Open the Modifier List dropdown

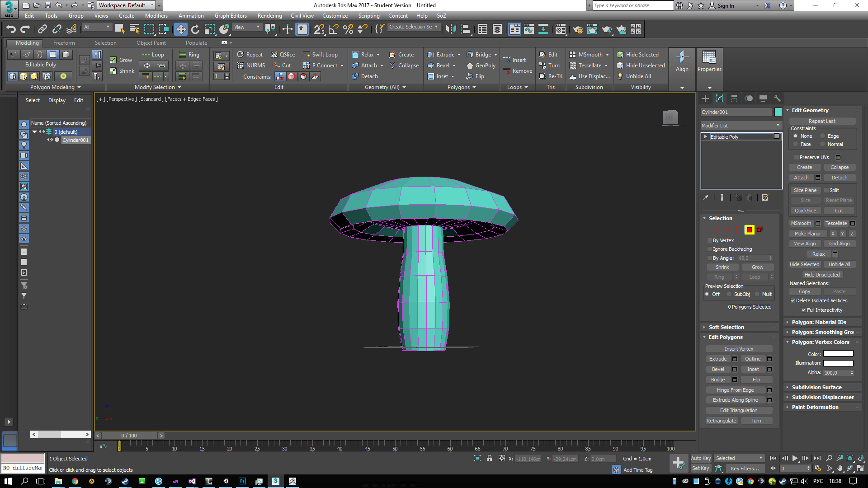(741, 126)
